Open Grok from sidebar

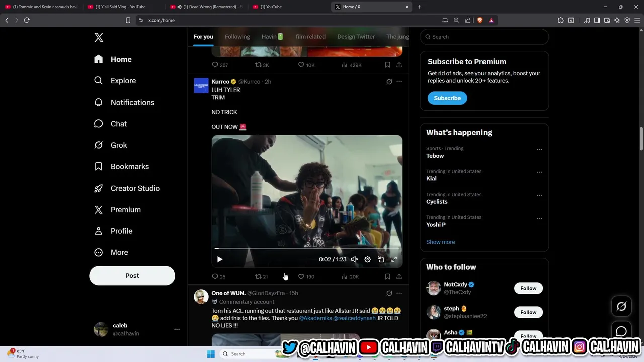click(x=111, y=145)
